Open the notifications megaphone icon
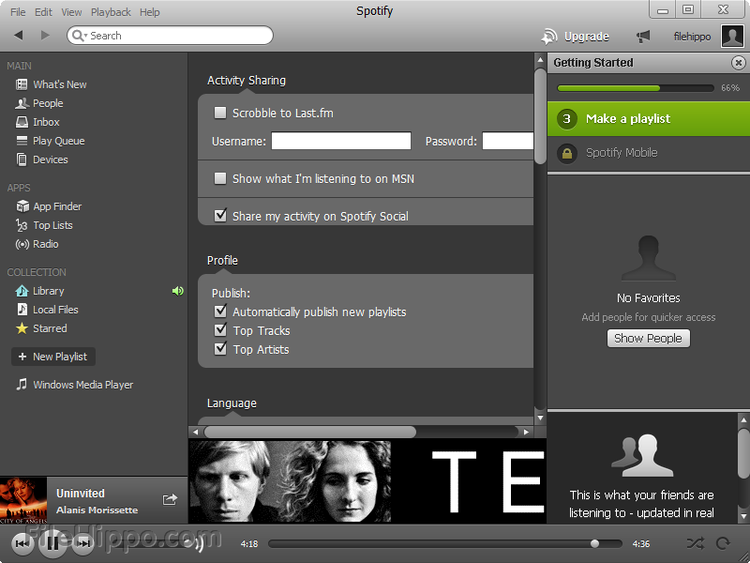The width and height of the screenshot is (750, 563). coord(643,36)
